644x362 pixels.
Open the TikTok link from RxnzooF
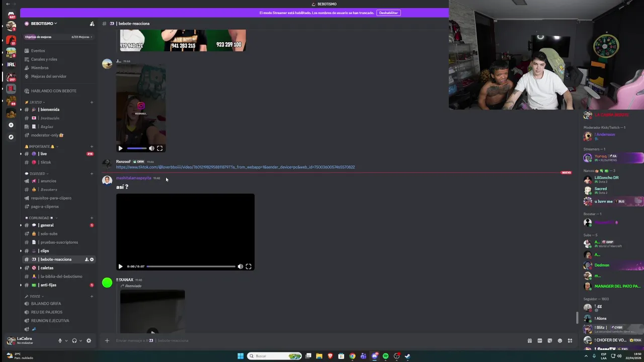point(235,167)
